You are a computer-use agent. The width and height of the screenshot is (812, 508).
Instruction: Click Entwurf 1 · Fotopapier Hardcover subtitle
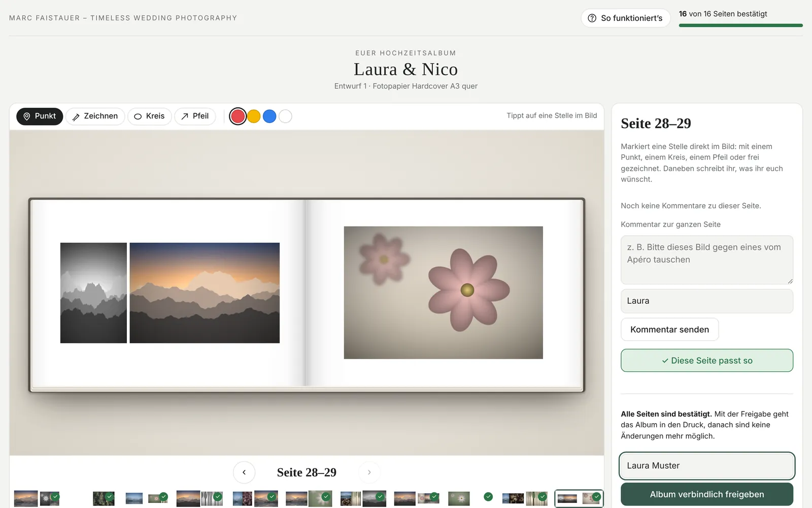pos(406,86)
